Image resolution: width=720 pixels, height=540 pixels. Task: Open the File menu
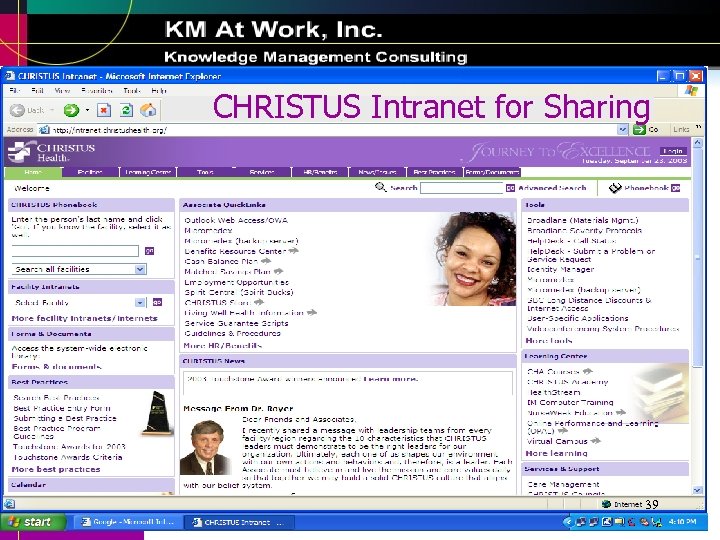point(15,90)
